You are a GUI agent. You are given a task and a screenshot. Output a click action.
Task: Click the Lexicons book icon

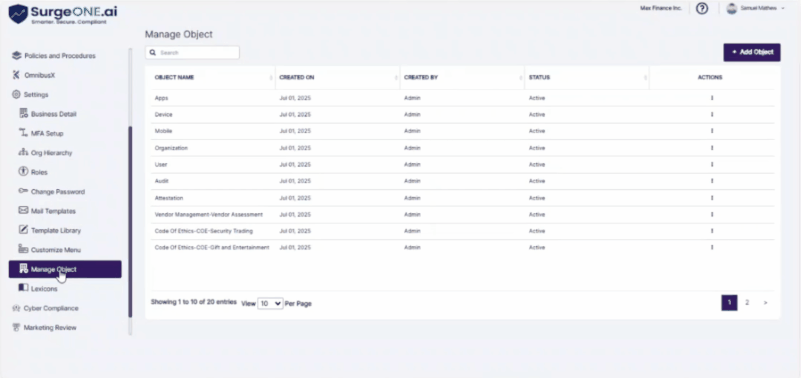coord(23,288)
